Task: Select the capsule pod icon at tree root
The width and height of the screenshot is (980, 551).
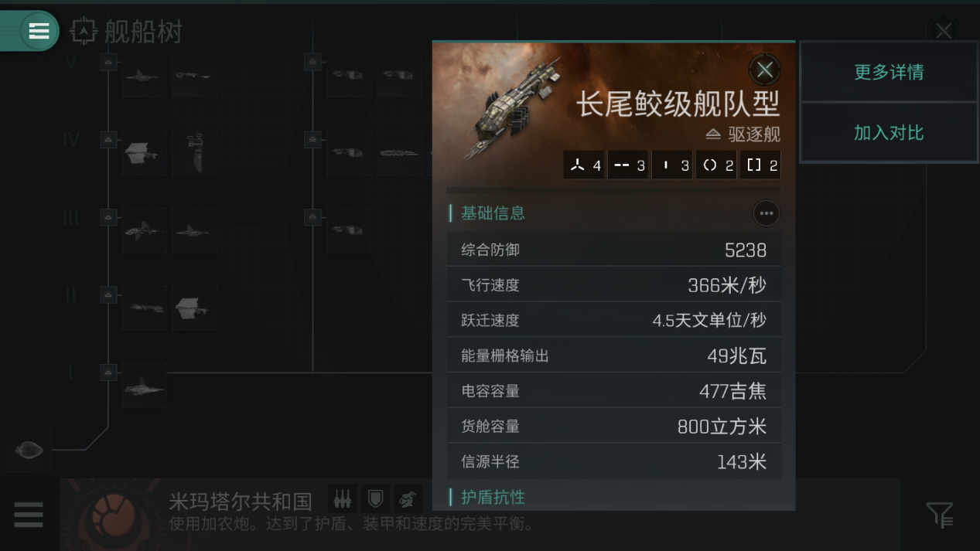Action: pyautogui.click(x=29, y=449)
